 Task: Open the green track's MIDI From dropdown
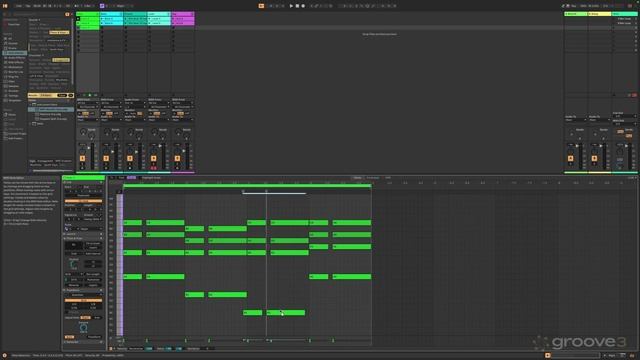(x=87, y=103)
